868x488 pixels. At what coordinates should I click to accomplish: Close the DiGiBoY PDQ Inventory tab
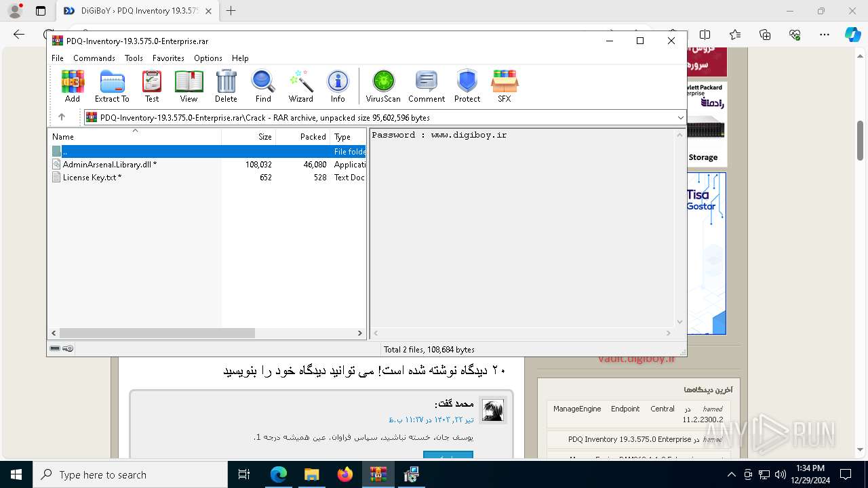coord(208,11)
